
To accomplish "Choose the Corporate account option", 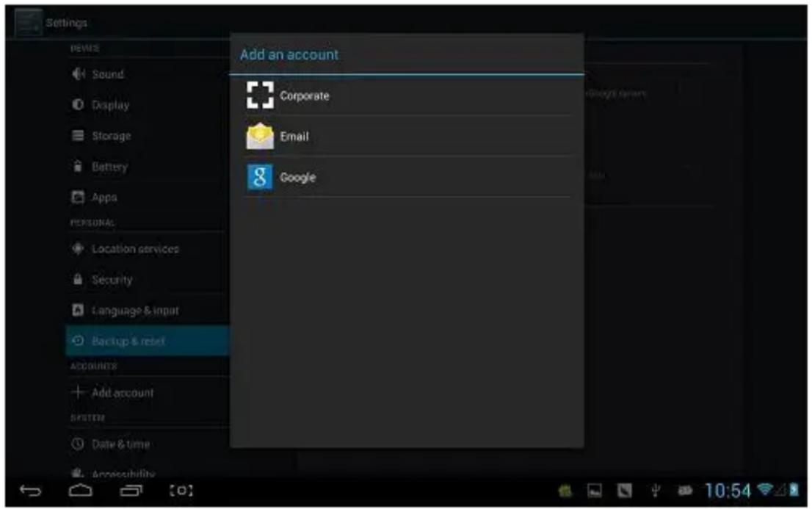I will 407,95.
